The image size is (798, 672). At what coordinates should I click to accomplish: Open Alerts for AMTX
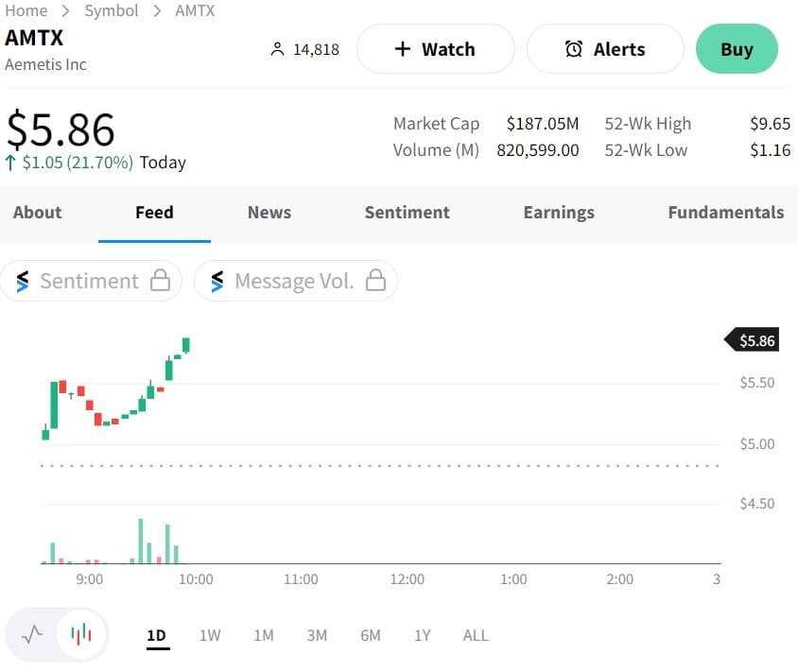pos(604,49)
